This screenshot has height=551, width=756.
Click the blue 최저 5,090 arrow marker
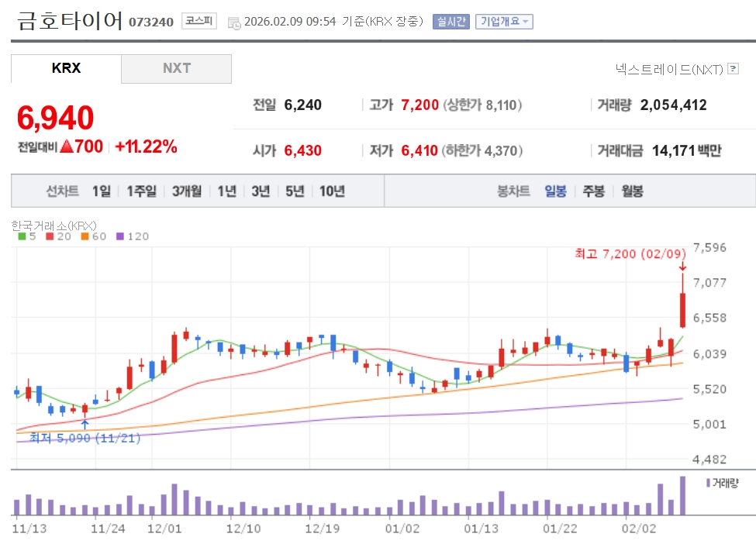pos(85,425)
